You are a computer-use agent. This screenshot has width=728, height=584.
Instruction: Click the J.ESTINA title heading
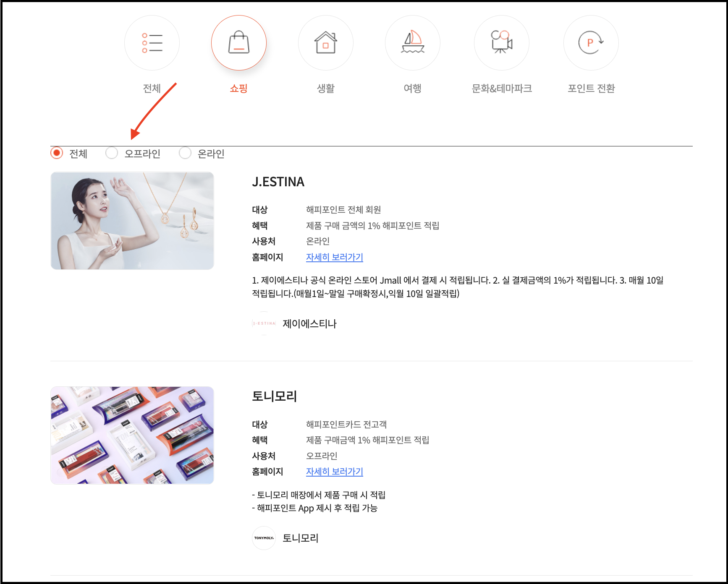278,182
